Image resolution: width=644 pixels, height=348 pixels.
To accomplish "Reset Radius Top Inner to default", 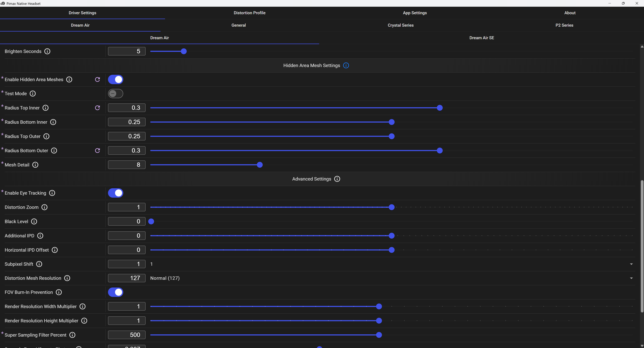I will (x=97, y=108).
